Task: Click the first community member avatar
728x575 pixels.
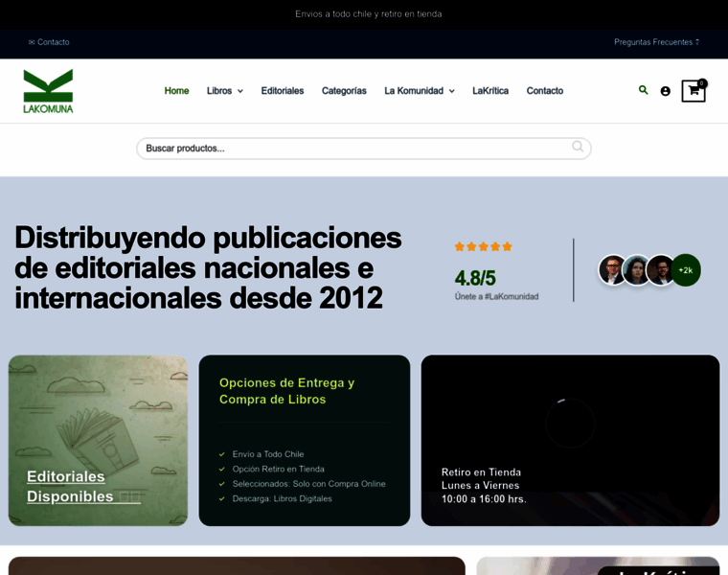Action: (x=612, y=270)
